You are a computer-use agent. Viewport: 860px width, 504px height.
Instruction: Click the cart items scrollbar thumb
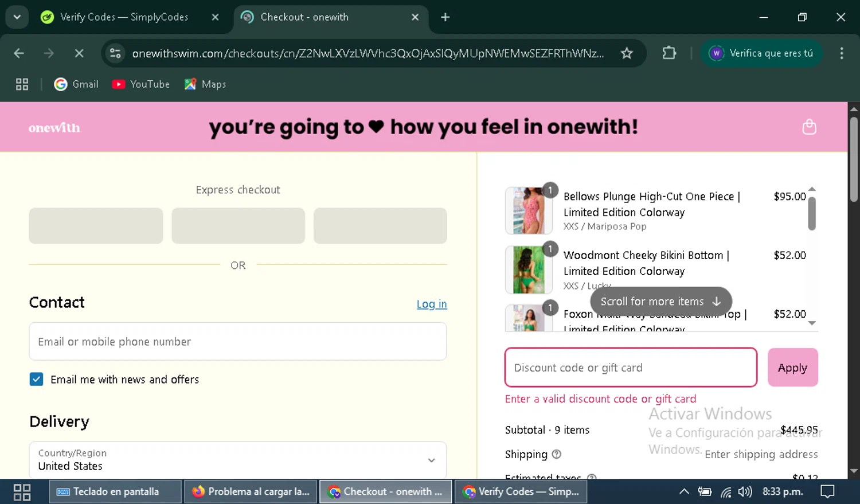coord(812,213)
